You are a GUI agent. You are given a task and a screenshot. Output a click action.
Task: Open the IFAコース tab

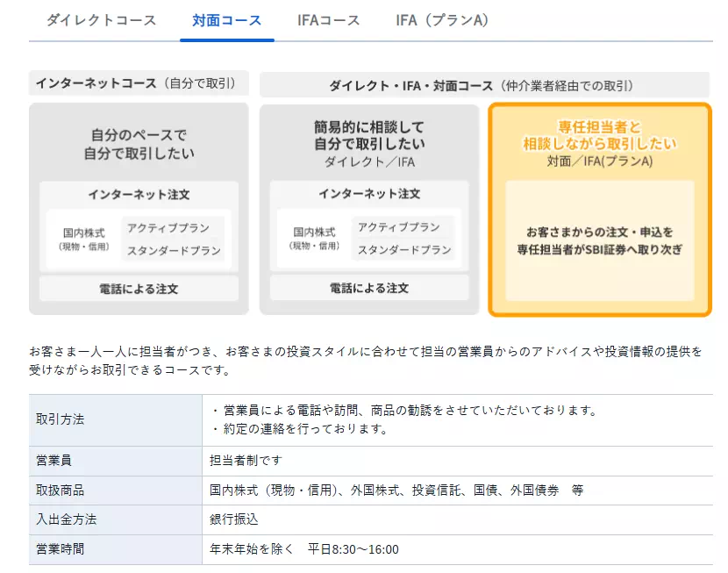click(x=327, y=19)
